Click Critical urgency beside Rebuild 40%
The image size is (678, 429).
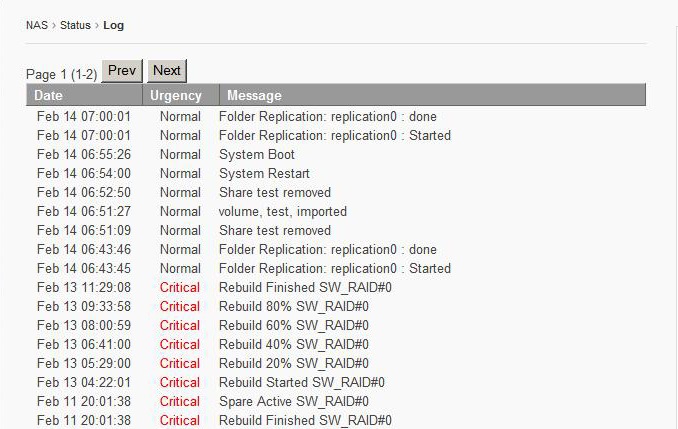tap(180, 344)
